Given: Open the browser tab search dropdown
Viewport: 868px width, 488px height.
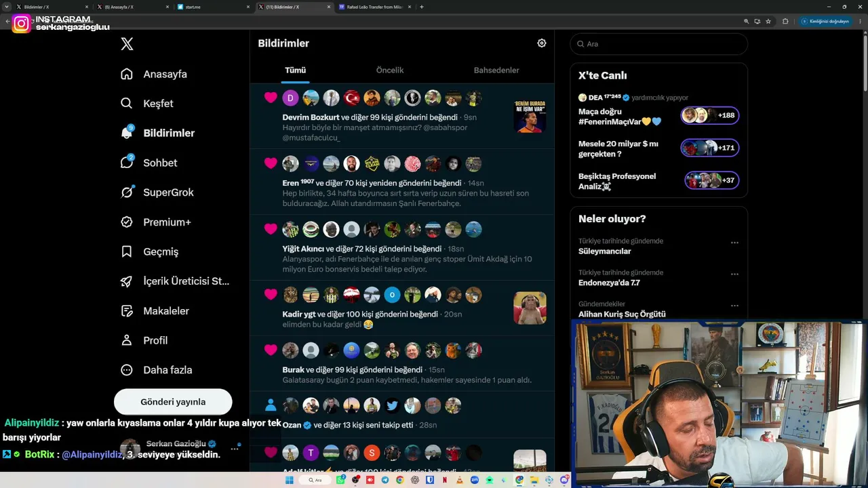Looking at the screenshot, I should coord(6,7).
